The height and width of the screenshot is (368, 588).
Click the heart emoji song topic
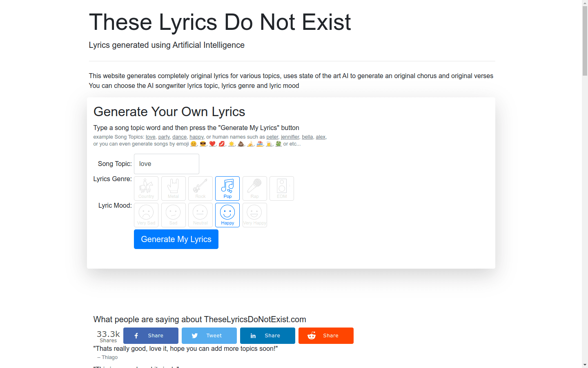click(x=212, y=144)
